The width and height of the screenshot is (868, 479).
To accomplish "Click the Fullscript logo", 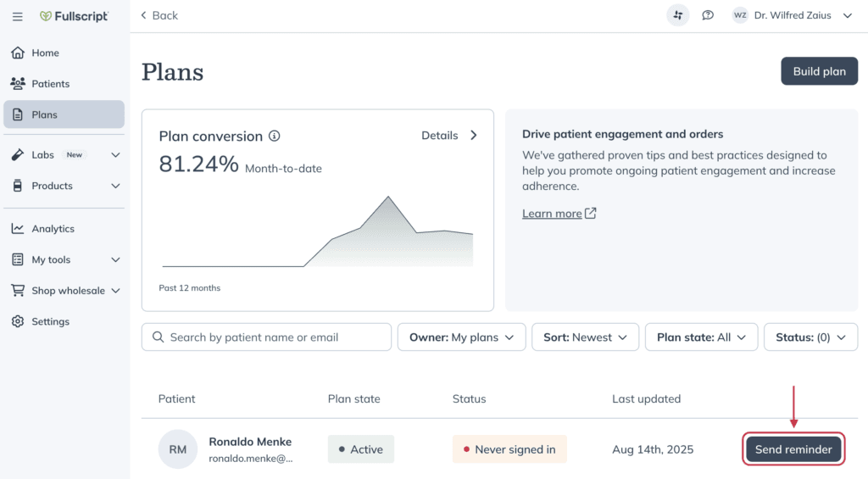I will click(x=74, y=17).
